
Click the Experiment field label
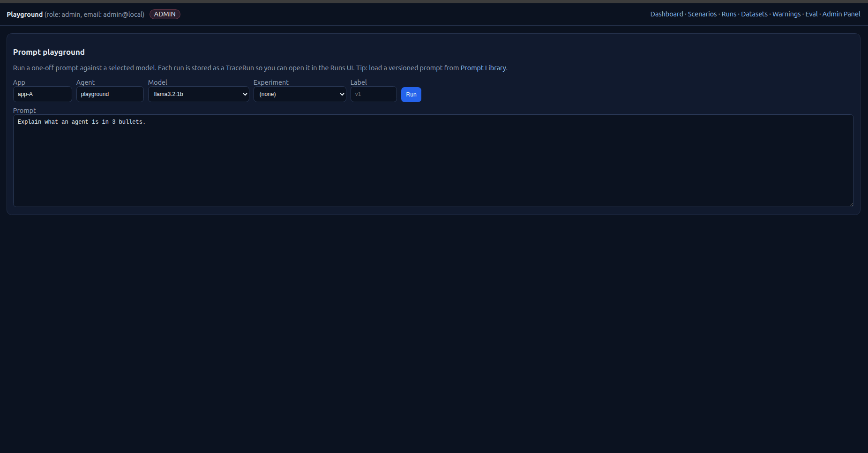(271, 82)
